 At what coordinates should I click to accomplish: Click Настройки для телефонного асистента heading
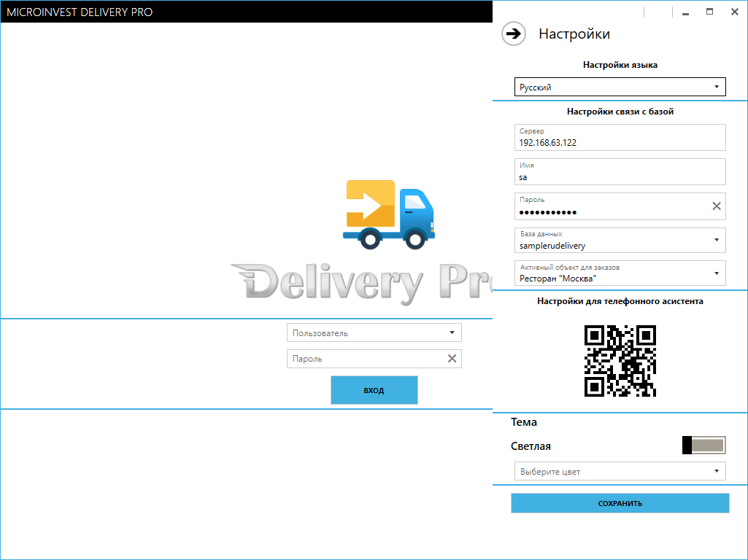[x=620, y=301]
